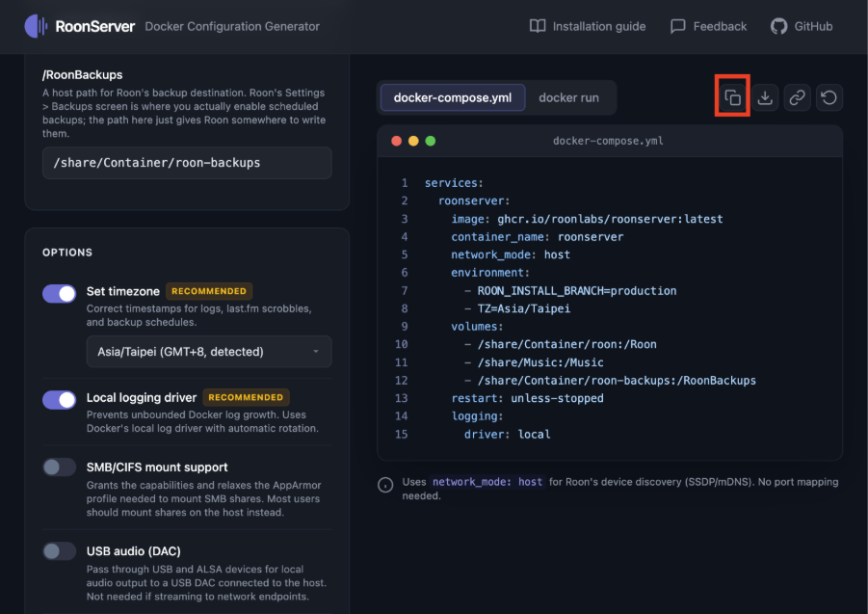
Task: Open the Feedback link
Action: 708,26
